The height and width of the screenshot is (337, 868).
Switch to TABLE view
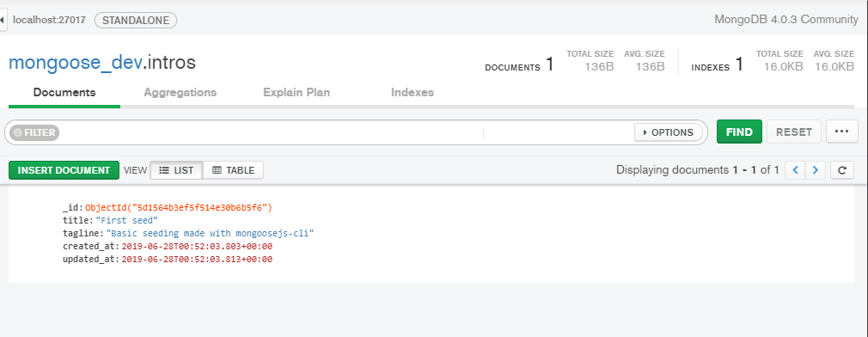pyautogui.click(x=233, y=170)
